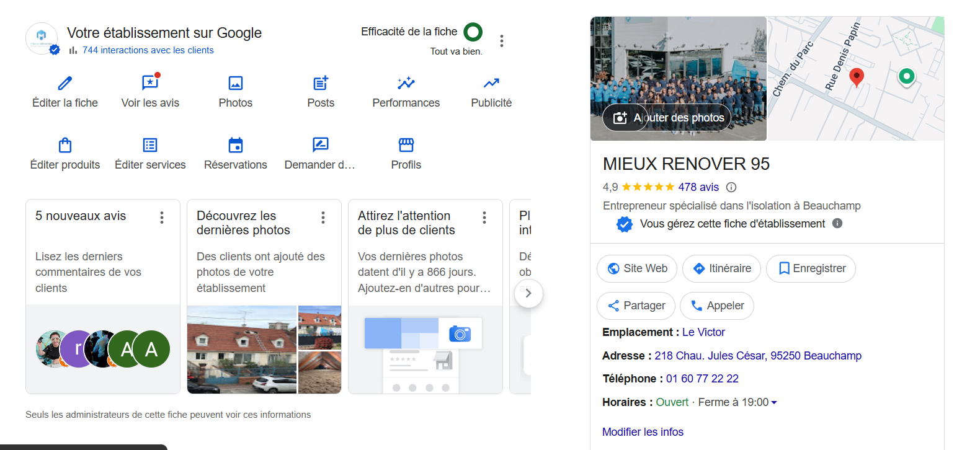Open address 218 Chau. Jules César link

click(x=758, y=356)
